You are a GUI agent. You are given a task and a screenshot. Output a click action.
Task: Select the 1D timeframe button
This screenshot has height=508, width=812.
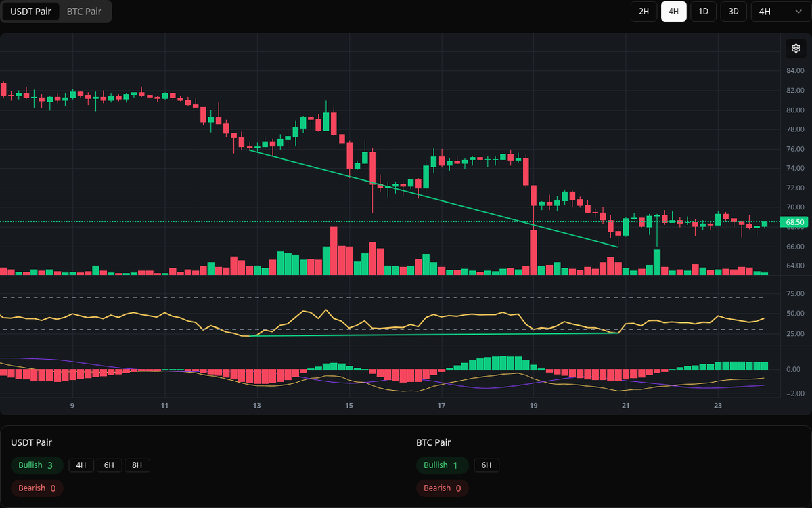703,12
